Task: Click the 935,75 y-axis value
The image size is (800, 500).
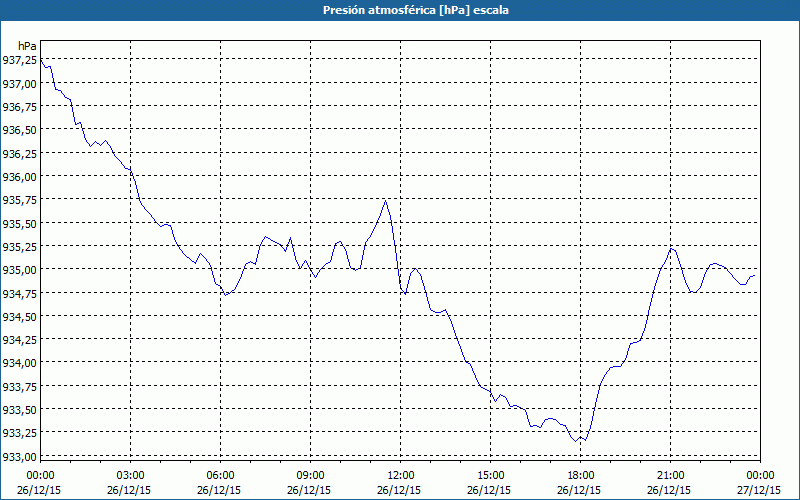Action: point(19,199)
